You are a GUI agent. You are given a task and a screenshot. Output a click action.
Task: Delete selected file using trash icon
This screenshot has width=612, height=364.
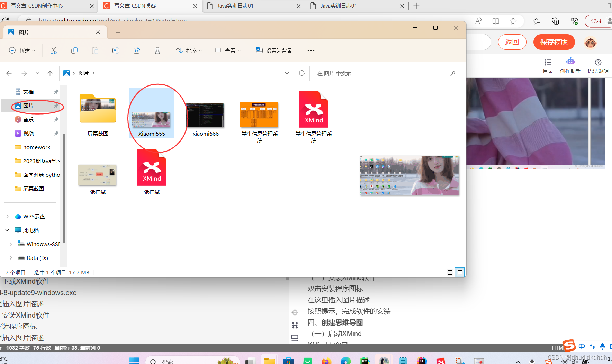pos(157,51)
